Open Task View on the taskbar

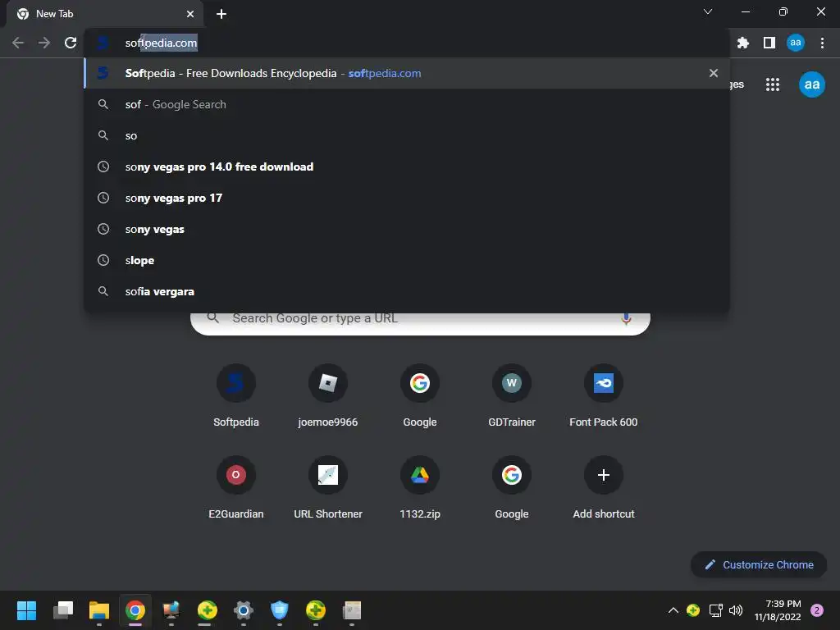[x=63, y=610]
